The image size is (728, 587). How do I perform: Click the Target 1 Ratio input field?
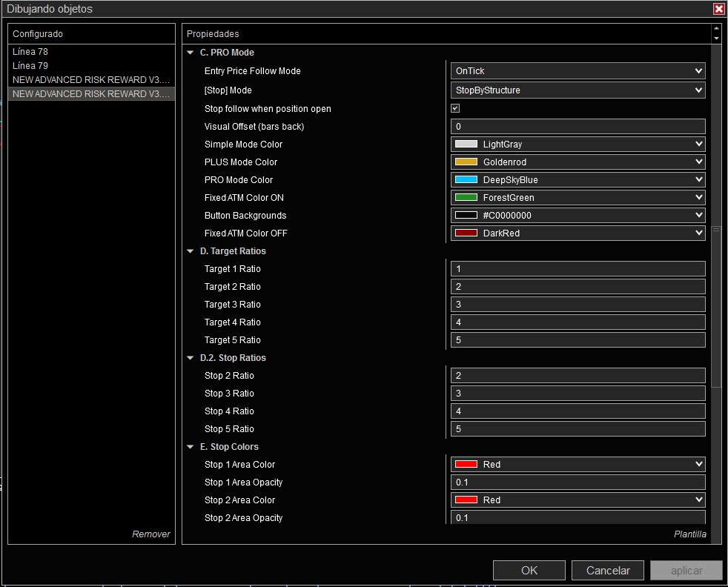(x=578, y=269)
